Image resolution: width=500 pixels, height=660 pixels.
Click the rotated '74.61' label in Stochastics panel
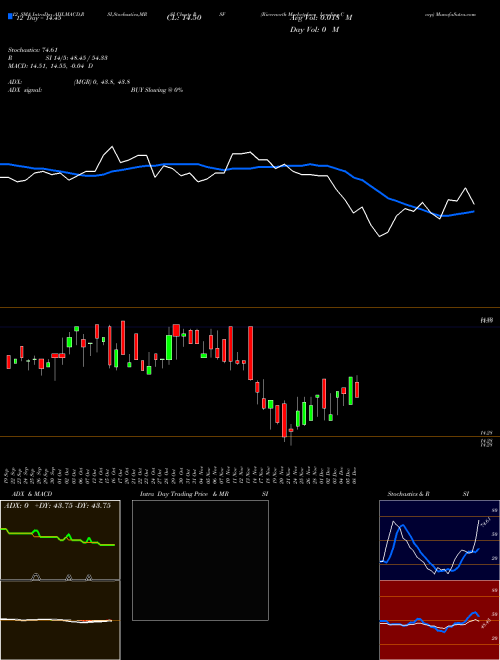[x=484, y=522]
